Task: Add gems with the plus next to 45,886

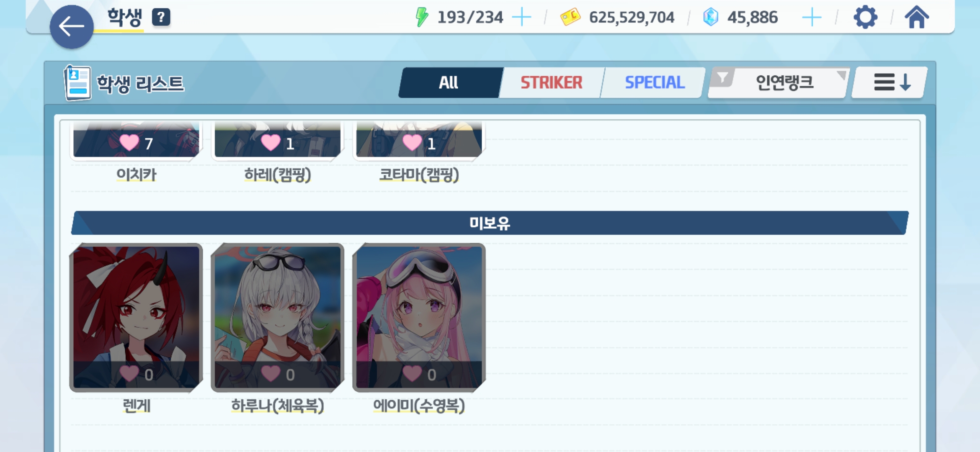Action: [x=812, y=17]
